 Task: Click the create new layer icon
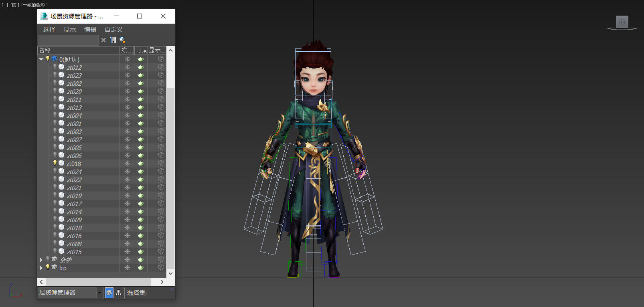pyautogui.click(x=122, y=40)
